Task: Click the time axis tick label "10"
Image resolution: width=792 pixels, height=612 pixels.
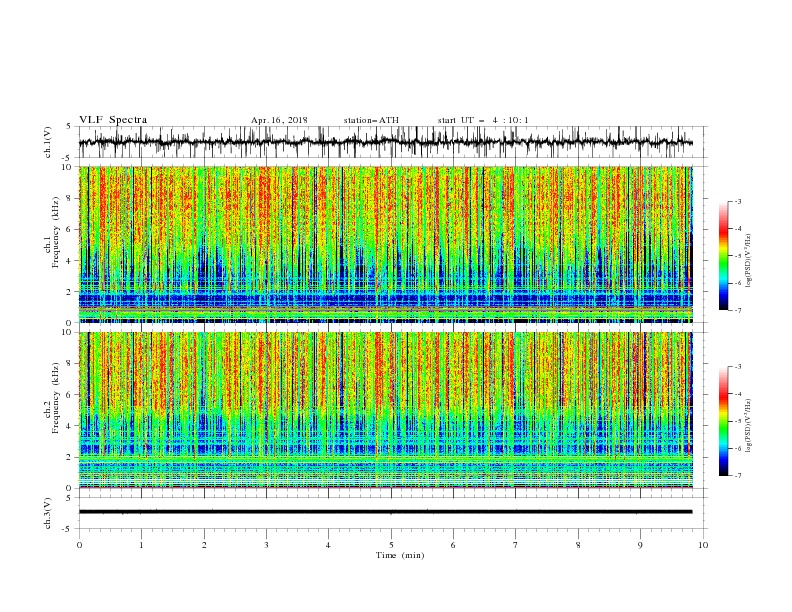Action: [703, 545]
